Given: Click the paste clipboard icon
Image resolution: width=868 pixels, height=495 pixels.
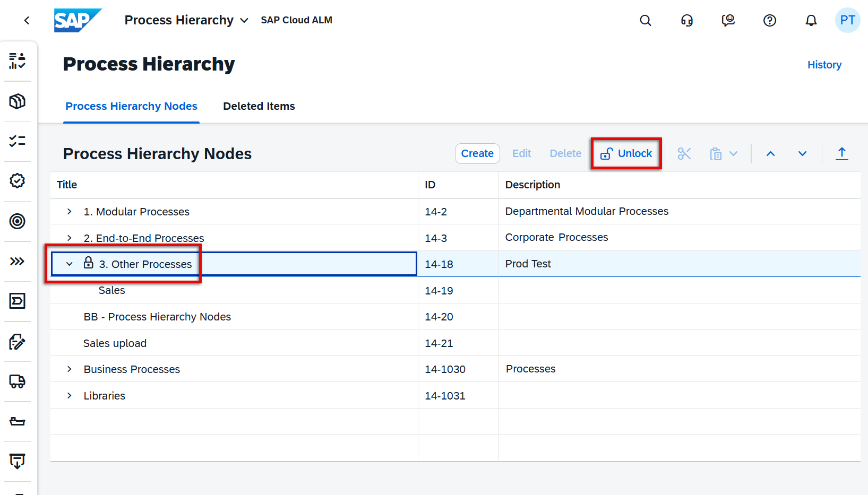Looking at the screenshot, I should click(716, 154).
